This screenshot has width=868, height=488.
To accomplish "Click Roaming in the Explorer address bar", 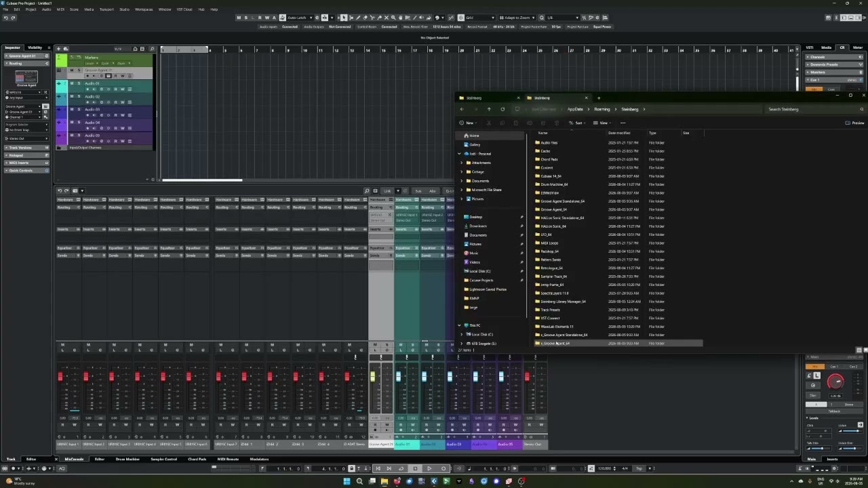I will [x=602, y=109].
